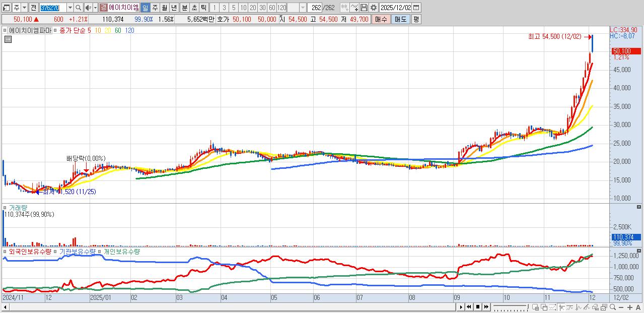This screenshot has width=644, height=313.
Task: Toggle the 기관보유수량 indicator box
Action: click(55, 251)
